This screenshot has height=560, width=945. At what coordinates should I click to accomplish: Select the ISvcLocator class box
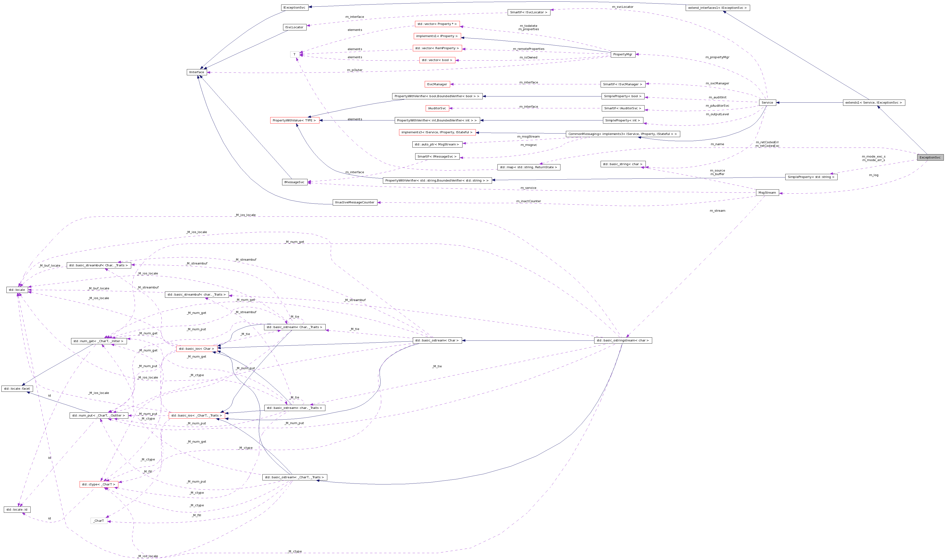[x=295, y=27]
